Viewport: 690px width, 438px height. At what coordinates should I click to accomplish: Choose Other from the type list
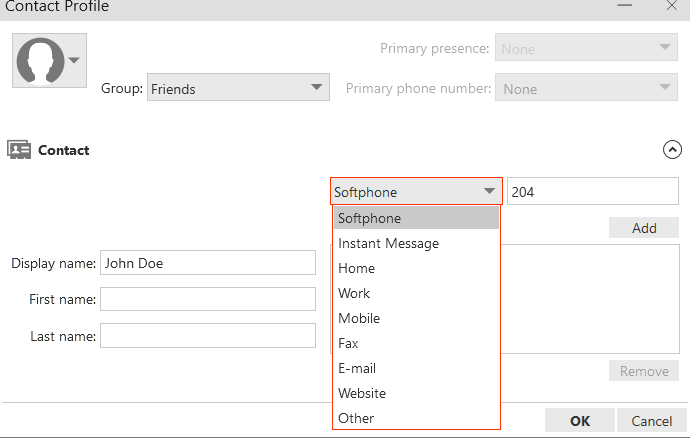pyautogui.click(x=416, y=418)
